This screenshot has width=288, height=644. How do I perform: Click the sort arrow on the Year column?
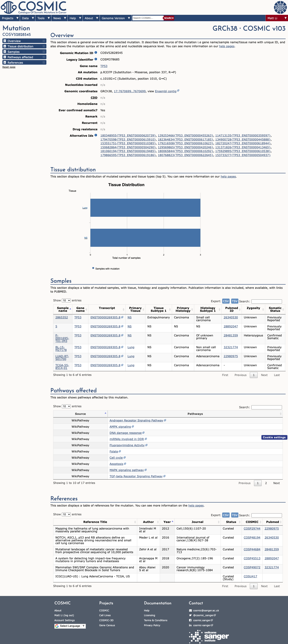[172, 521]
